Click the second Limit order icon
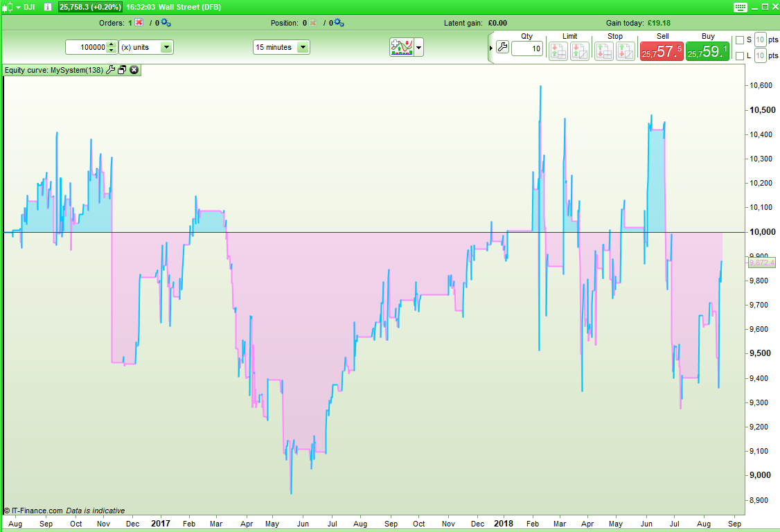The image size is (780, 532). (x=580, y=51)
